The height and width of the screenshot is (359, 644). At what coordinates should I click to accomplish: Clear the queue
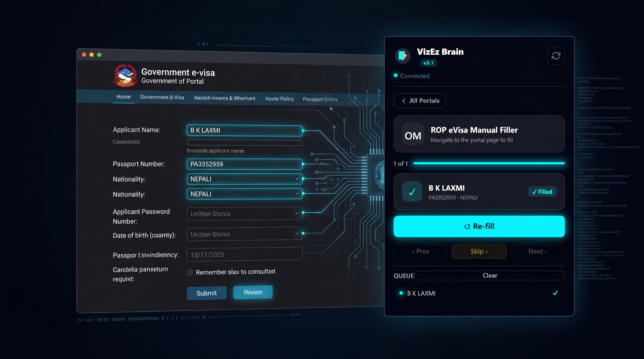coord(490,275)
